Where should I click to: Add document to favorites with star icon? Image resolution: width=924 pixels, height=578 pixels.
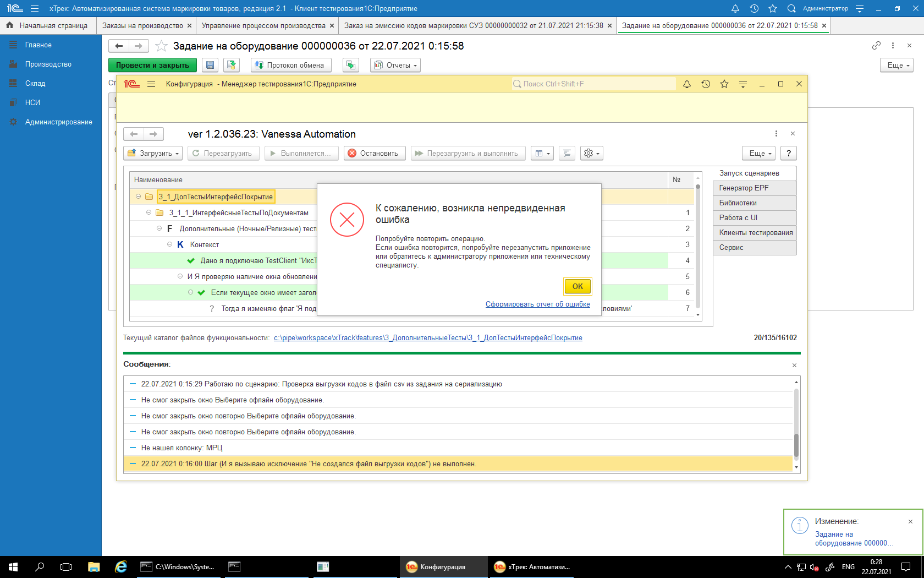click(161, 46)
